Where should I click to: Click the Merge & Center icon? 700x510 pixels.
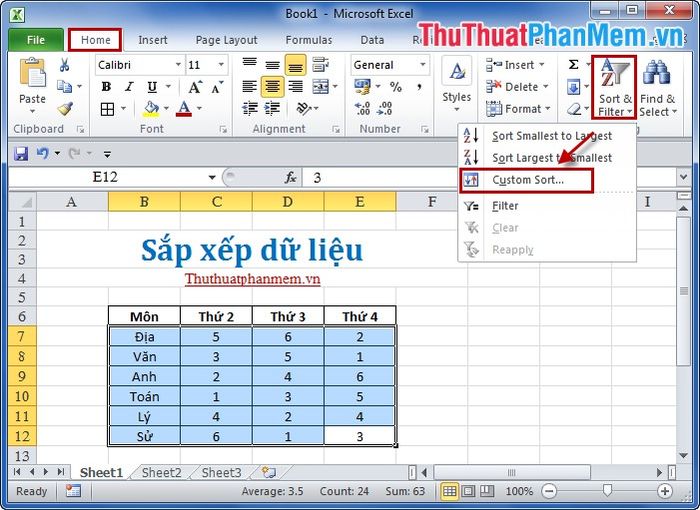pos(321,86)
